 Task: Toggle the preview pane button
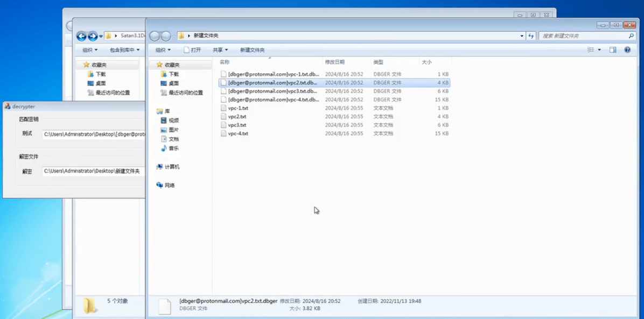pos(613,49)
